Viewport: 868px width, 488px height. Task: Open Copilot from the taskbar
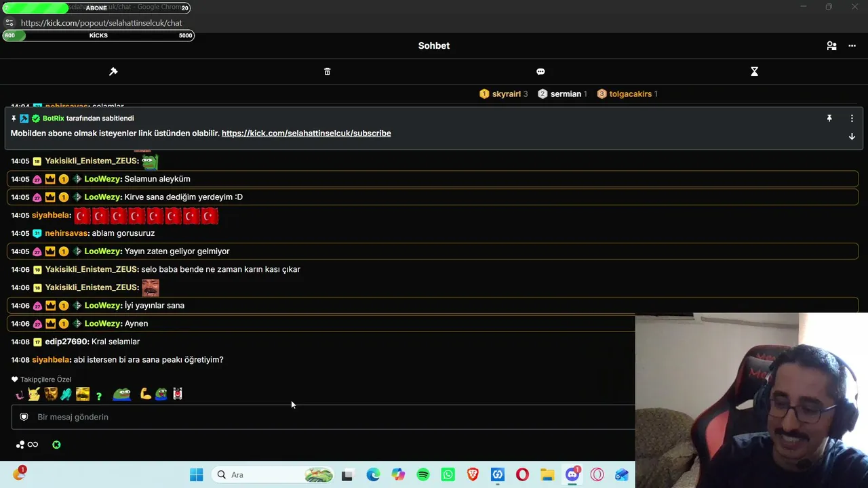[x=398, y=475]
